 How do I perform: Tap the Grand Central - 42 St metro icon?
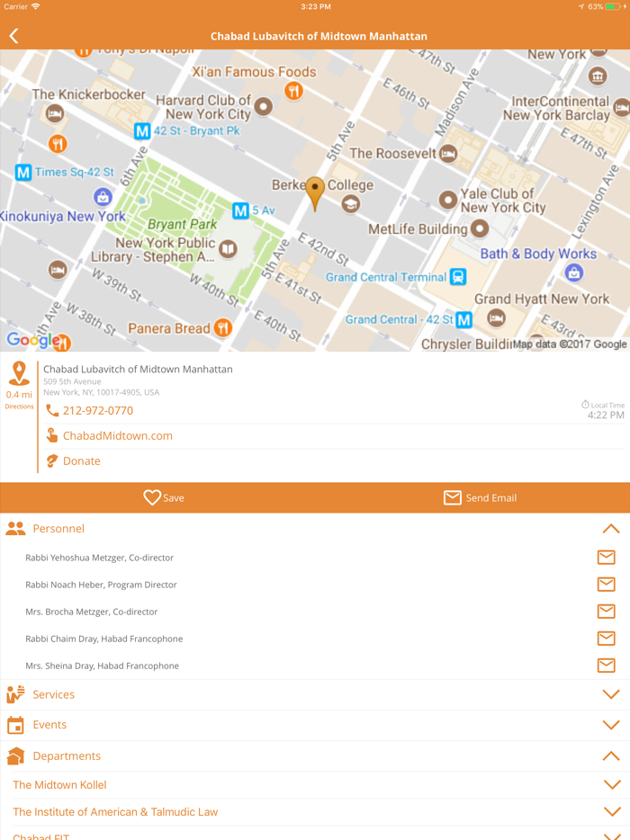(x=463, y=320)
